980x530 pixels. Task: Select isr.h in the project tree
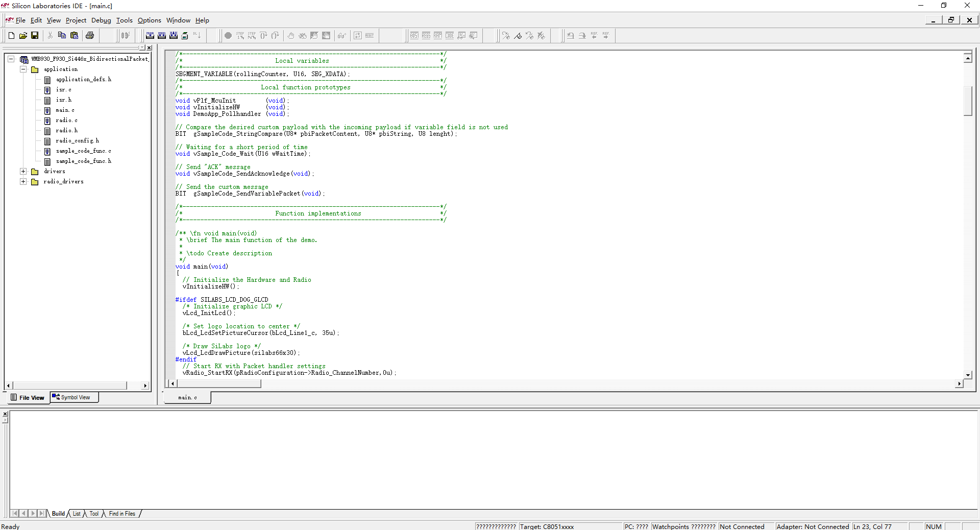64,100
